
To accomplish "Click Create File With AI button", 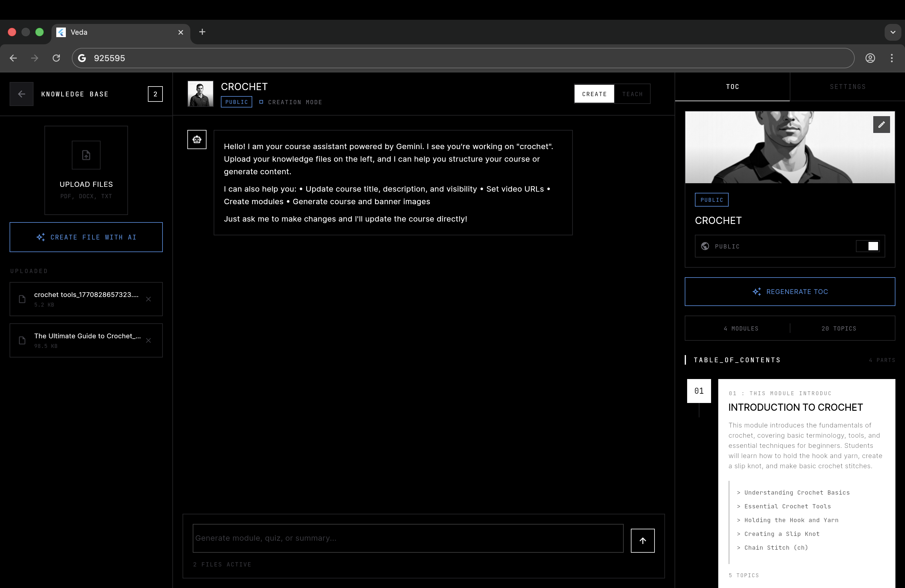I will point(86,237).
